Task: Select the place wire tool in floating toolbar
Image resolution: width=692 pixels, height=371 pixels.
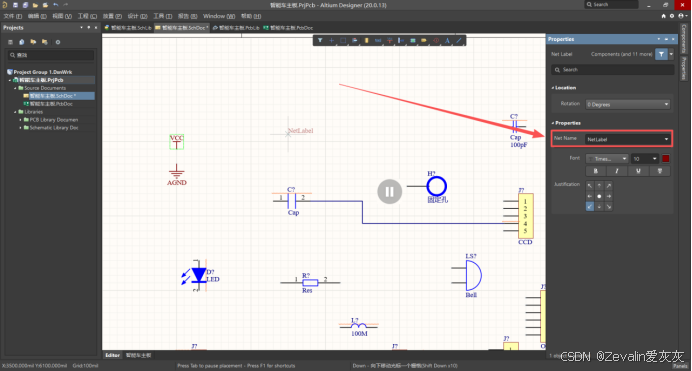Action: pos(378,41)
